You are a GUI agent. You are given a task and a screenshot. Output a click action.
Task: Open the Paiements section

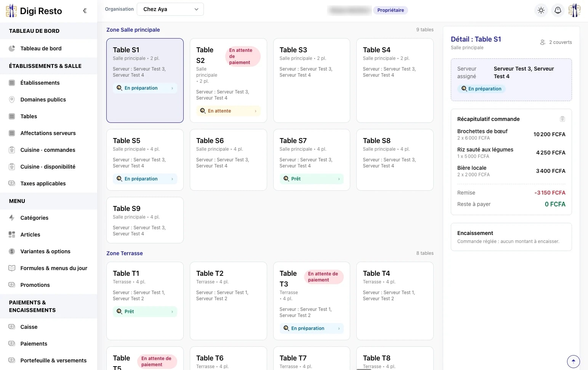pyautogui.click(x=49, y=344)
